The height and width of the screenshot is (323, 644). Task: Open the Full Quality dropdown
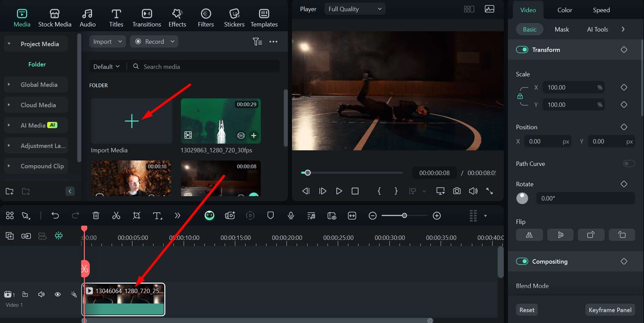click(354, 9)
